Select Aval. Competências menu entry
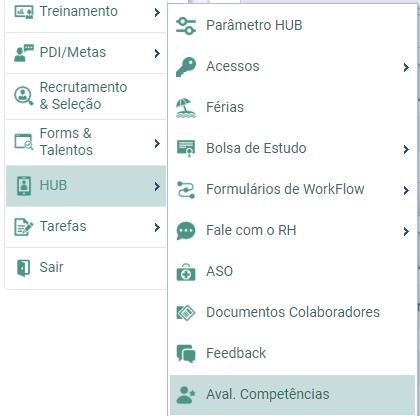 pyautogui.click(x=292, y=395)
